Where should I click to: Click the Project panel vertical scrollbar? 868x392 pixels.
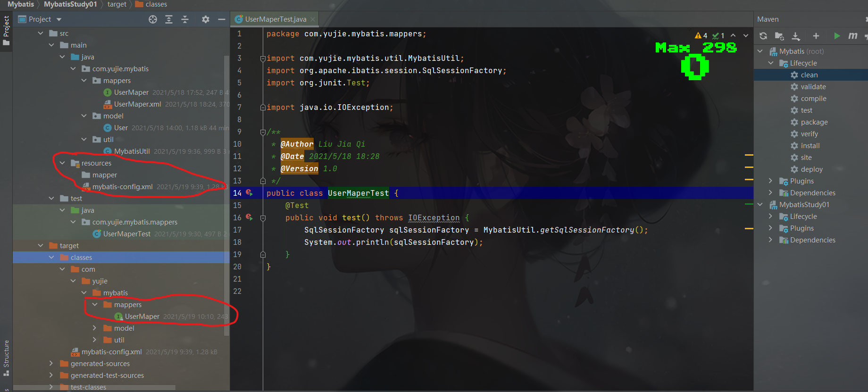point(226,195)
